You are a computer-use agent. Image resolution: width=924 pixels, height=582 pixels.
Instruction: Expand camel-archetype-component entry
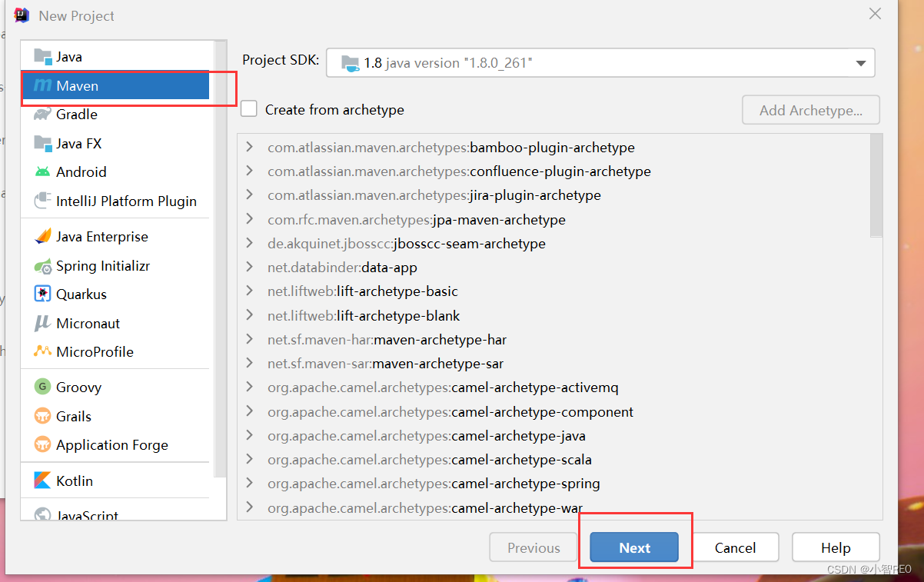(x=249, y=411)
